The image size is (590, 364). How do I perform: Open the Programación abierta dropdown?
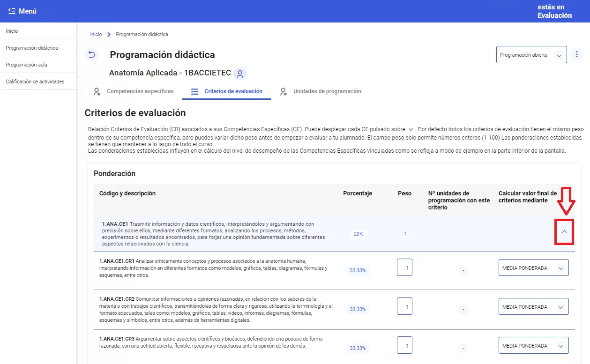pos(531,54)
